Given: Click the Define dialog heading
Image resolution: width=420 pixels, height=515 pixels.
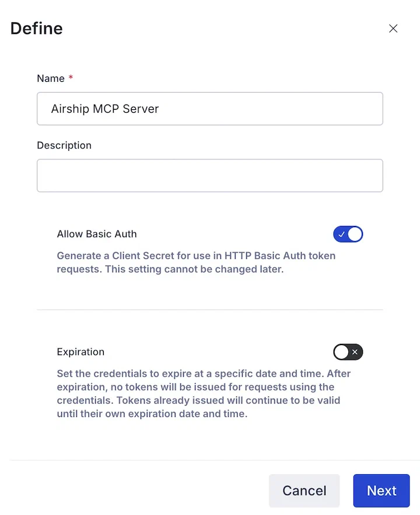Looking at the screenshot, I should 37,29.
